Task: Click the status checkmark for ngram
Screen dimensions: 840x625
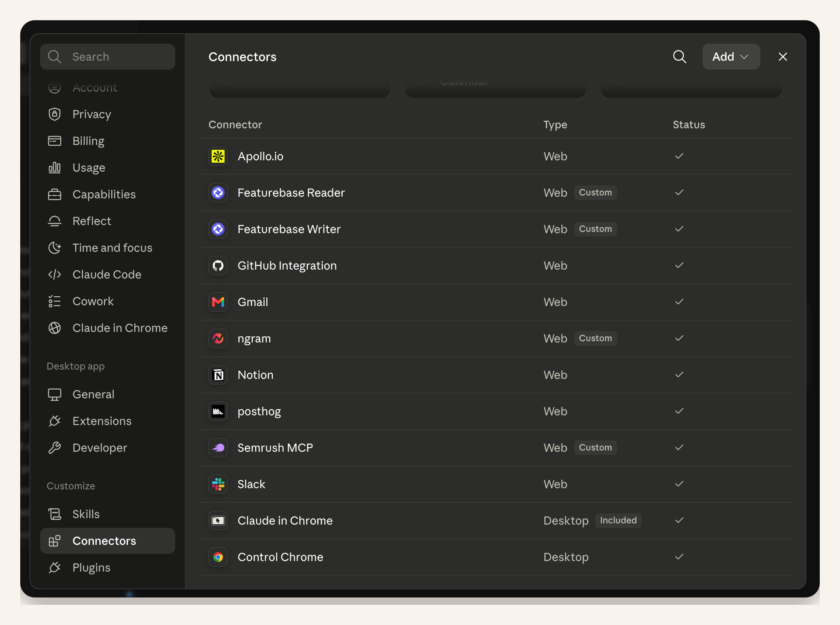Action: (x=679, y=338)
